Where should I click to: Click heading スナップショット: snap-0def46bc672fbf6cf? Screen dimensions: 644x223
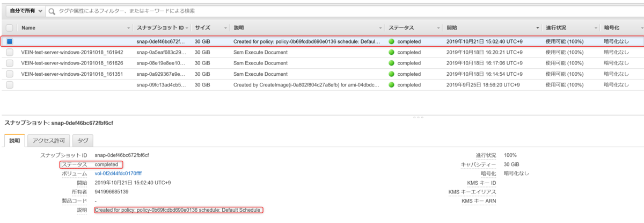coord(59,123)
